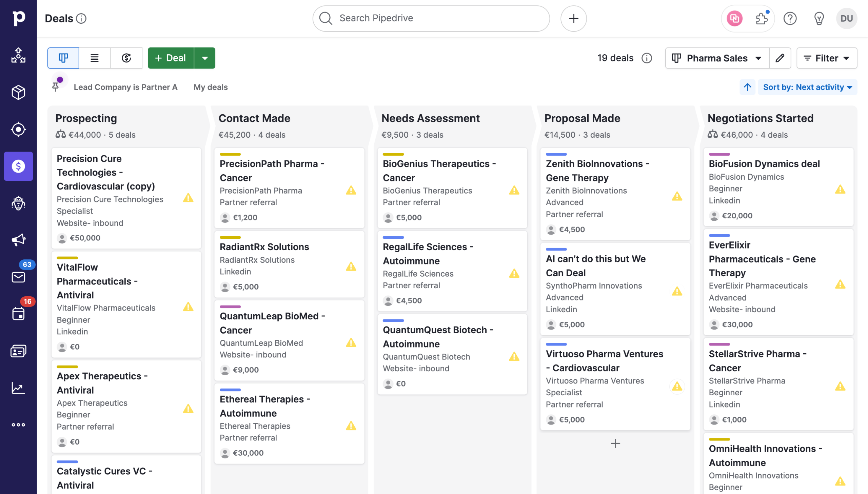
Task: Click yellow label on PrecisionPath Pharma card
Action: pyautogui.click(x=230, y=154)
